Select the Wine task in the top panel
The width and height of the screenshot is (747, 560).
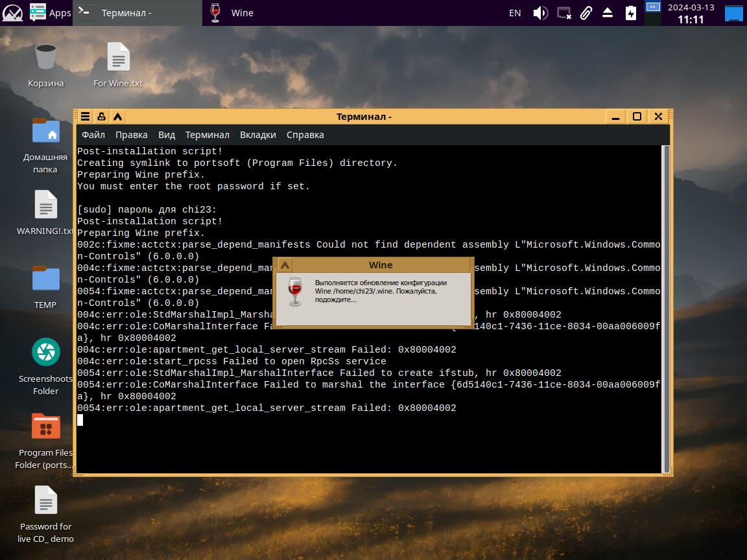click(x=232, y=13)
